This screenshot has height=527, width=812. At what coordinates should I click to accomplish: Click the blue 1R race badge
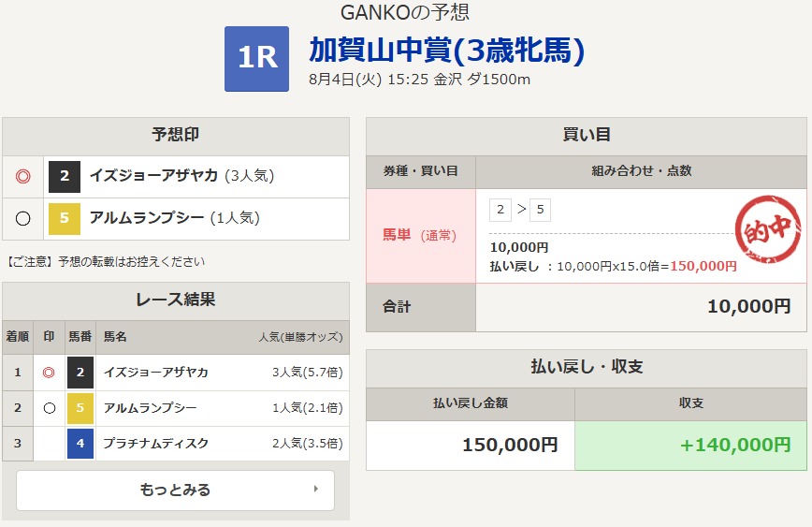click(x=256, y=59)
